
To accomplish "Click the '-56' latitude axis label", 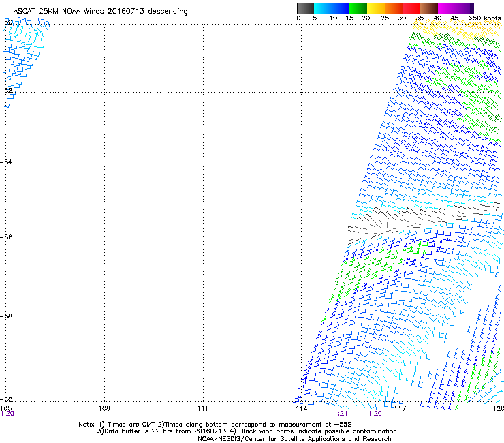I will point(6,236).
